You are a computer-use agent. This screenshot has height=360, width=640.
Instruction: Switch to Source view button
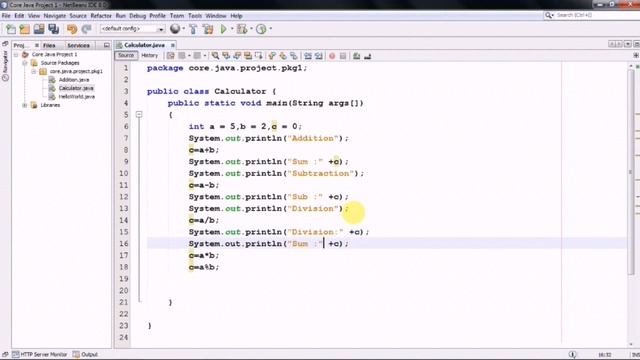pyautogui.click(x=126, y=56)
